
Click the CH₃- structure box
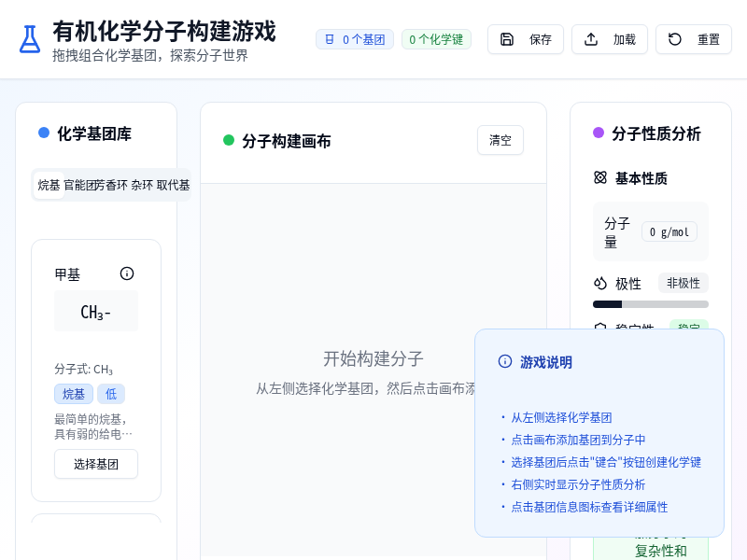point(96,311)
